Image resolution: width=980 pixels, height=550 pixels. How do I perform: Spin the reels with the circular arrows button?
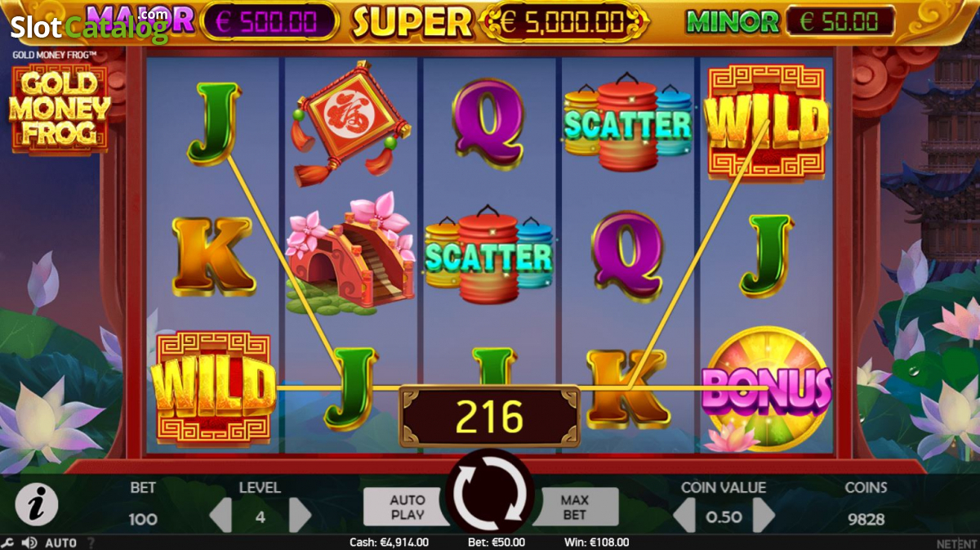coord(490,495)
